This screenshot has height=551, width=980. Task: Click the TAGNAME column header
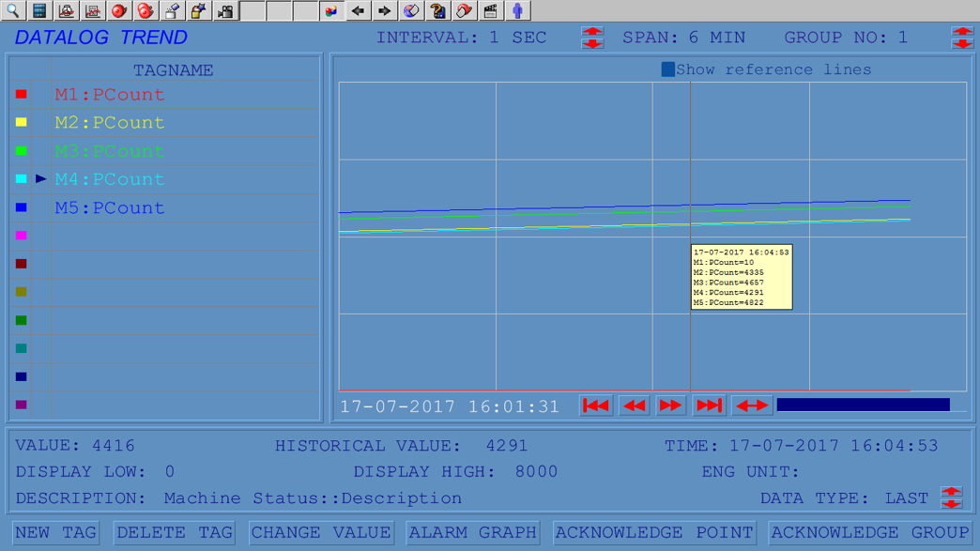pyautogui.click(x=173, y=70)
